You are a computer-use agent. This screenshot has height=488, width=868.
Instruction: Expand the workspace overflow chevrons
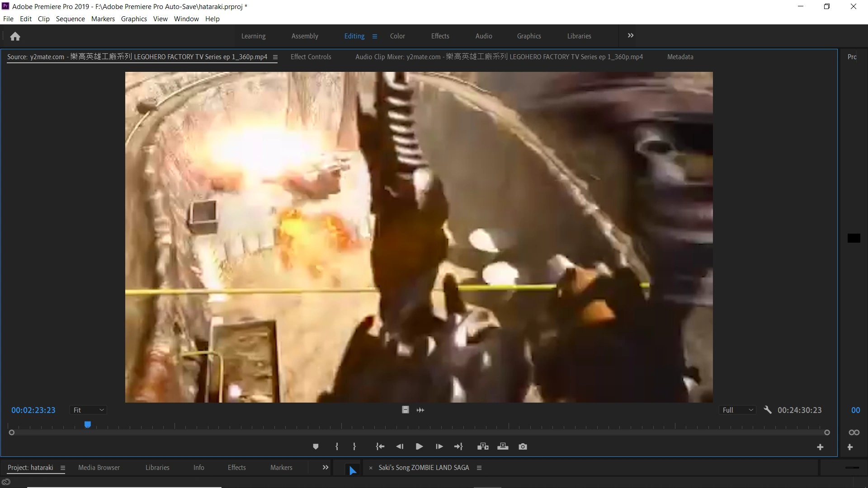pos(631,36)
